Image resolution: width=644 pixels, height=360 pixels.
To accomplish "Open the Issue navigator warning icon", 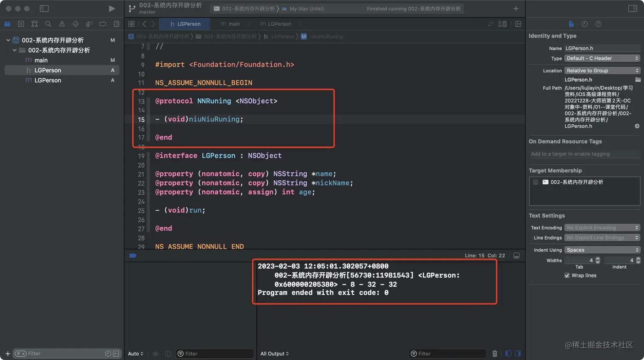I will point(62,24).
